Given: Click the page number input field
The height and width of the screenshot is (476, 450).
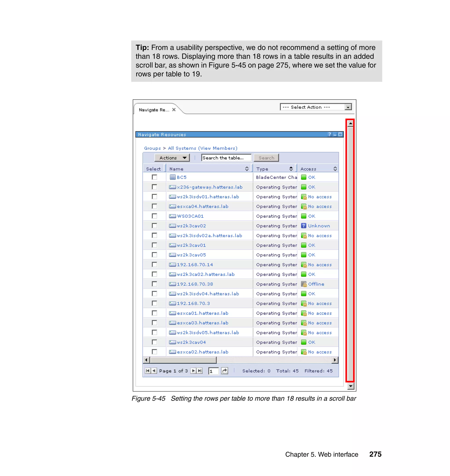Looking at the screenshot, I should click(x=214, y=371).
